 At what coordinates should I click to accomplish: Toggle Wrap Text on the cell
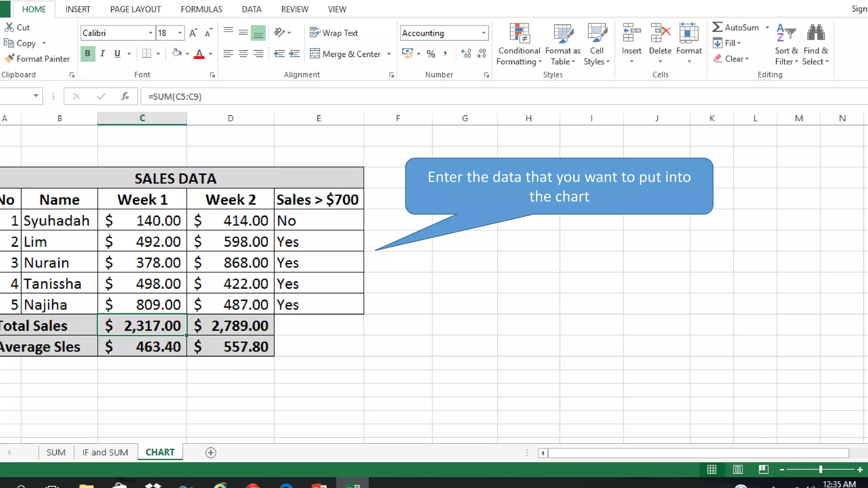click(334, 33)
